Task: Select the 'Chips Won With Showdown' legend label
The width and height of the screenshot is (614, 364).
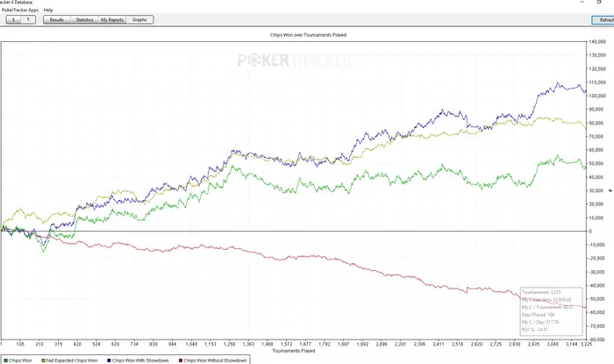Action: pos(140,360)
